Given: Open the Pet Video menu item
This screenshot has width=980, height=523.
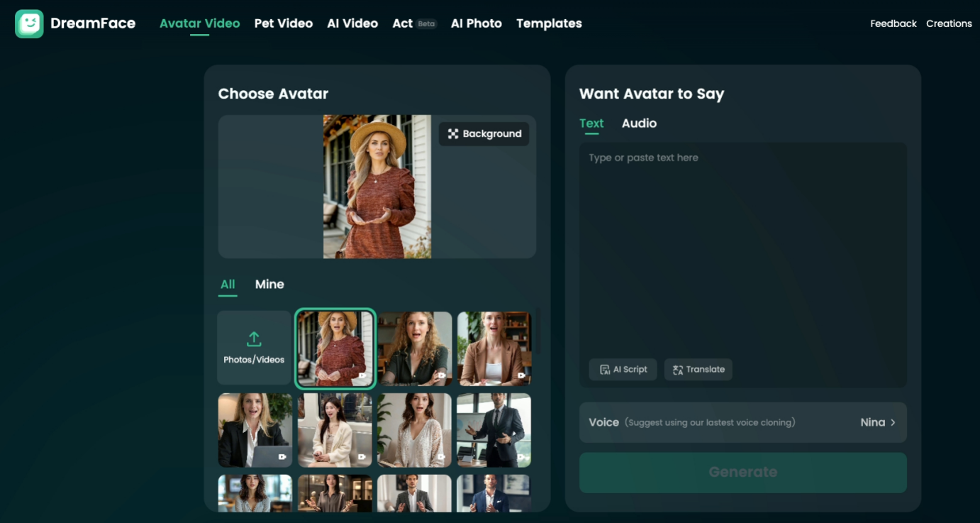Looking at the screenshot, I should tap(283, 23).
